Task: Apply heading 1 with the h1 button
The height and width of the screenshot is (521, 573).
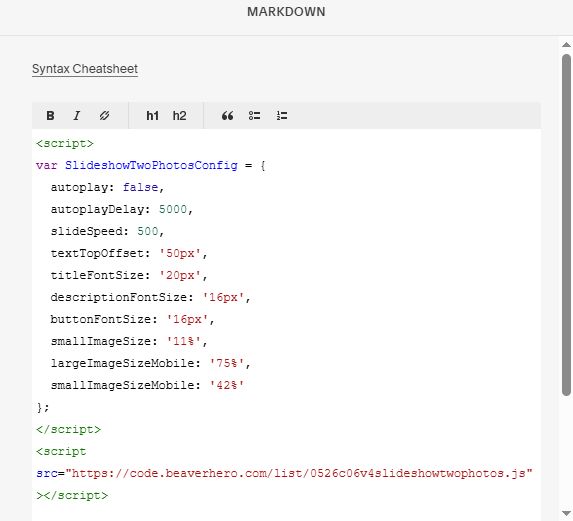Action: [152, 116]
